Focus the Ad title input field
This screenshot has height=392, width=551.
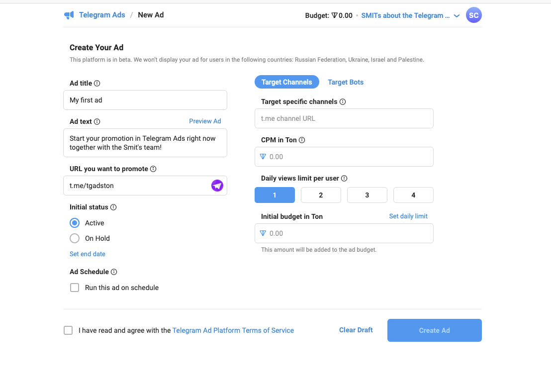point(145,100)
